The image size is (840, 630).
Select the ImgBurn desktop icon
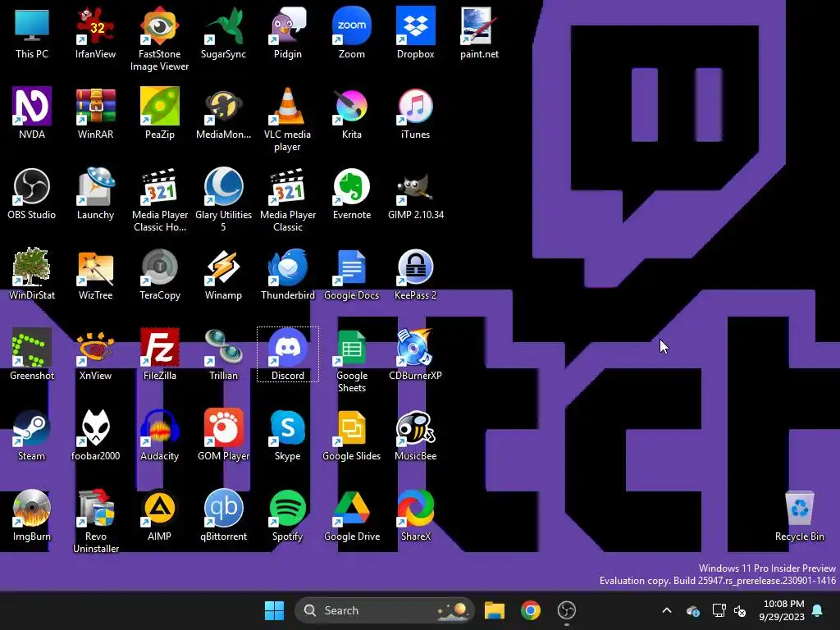click(x=32, y=515)
